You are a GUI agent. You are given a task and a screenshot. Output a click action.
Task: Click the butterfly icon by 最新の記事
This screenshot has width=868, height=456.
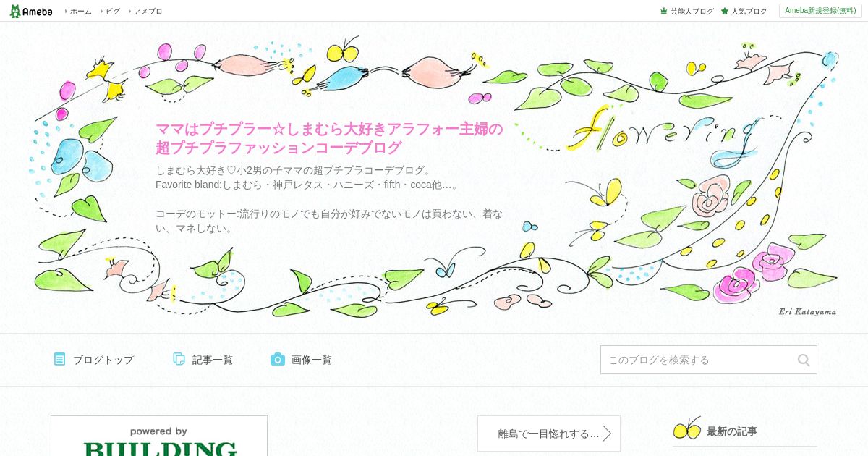[x=687, y=428]
